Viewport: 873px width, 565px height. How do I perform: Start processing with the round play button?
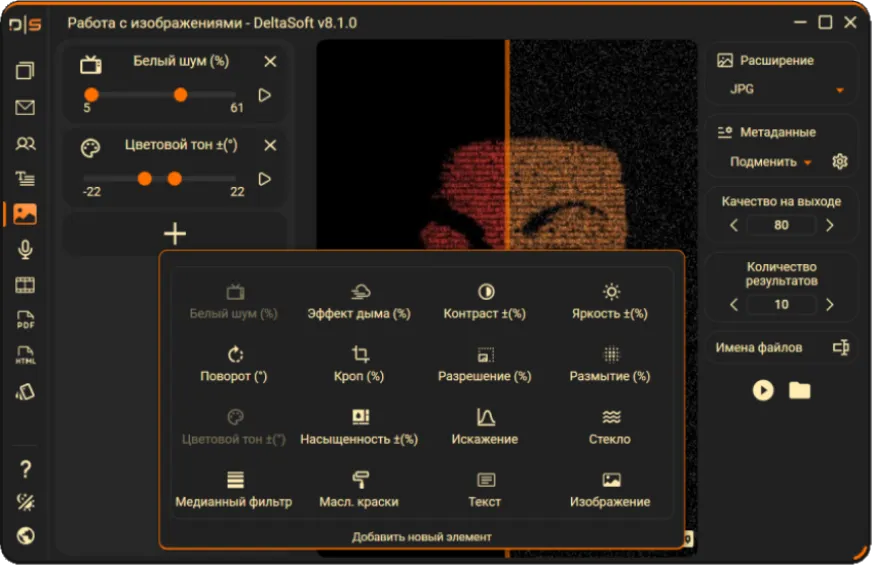pos(763,390)
